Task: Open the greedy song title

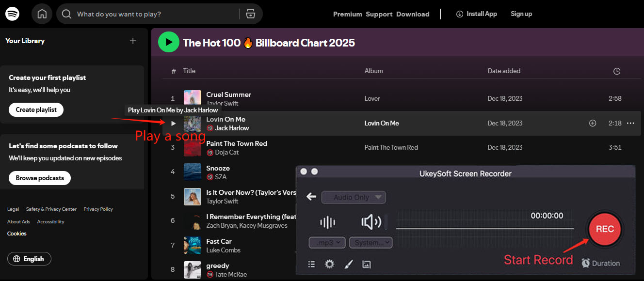Action: click(x=218, y=265)
